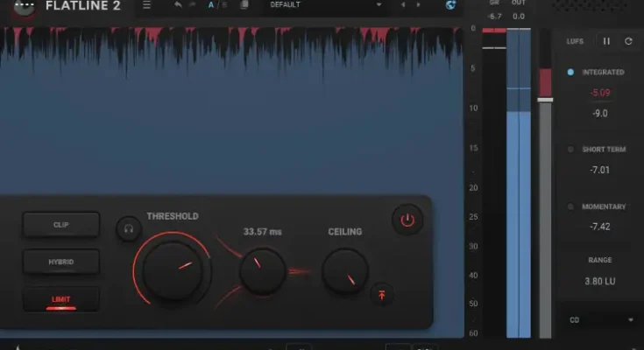Select the CLIP mode button
644x350 pixels.
[61, 225]
